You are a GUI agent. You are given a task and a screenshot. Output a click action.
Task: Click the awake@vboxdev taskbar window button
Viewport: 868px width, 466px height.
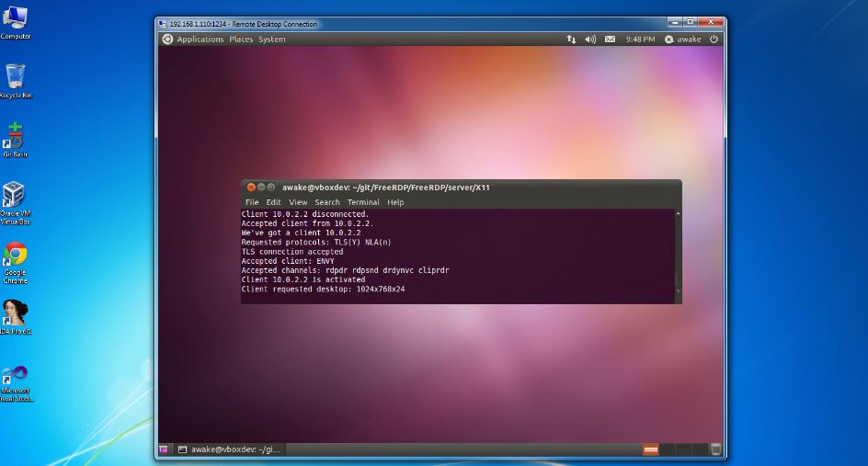click(229, 449)
